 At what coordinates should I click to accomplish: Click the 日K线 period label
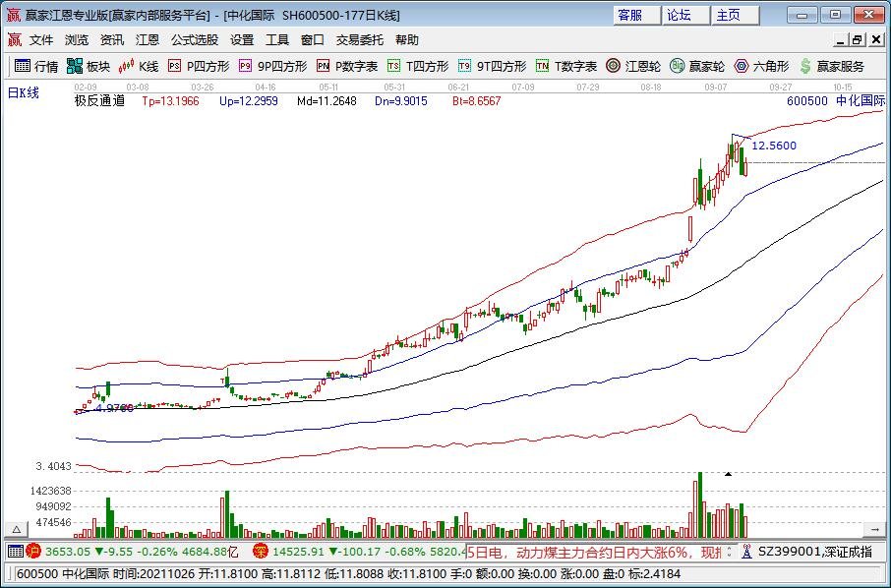pos(24,93)
